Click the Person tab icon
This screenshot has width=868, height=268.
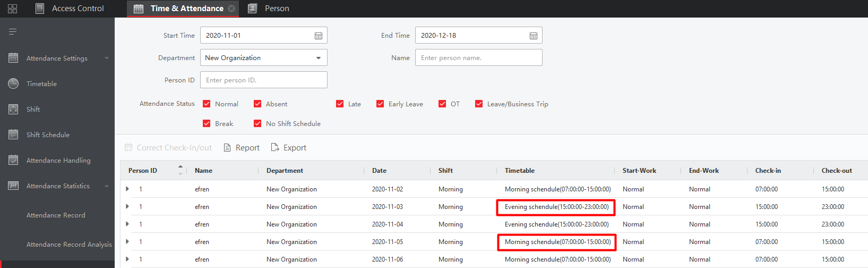(253, 9)
